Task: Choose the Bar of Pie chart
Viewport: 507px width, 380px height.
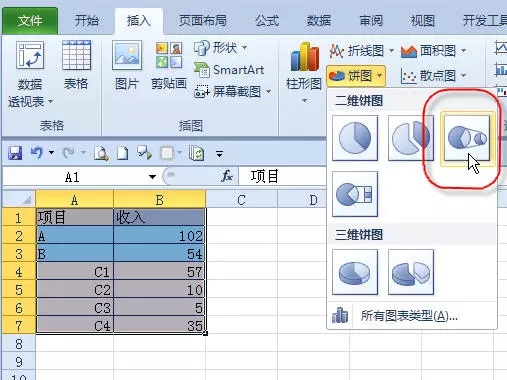Action: (355, 194)
